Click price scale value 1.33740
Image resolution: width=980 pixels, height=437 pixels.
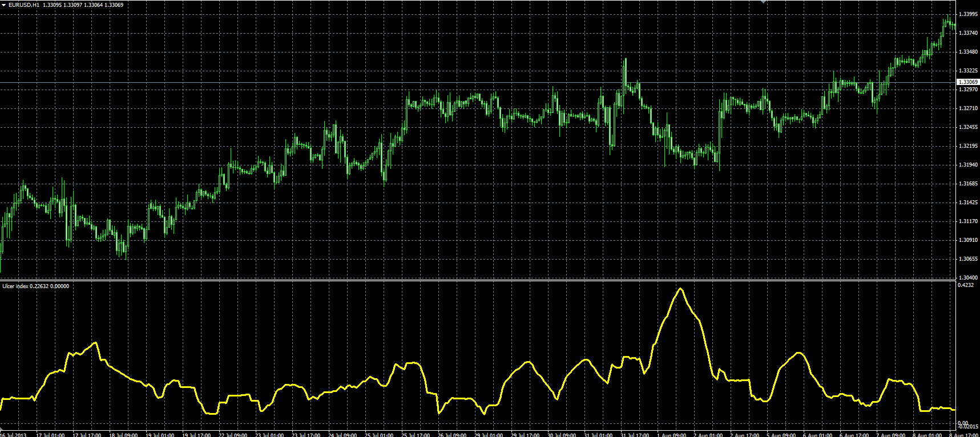click(x=969, y=33)
